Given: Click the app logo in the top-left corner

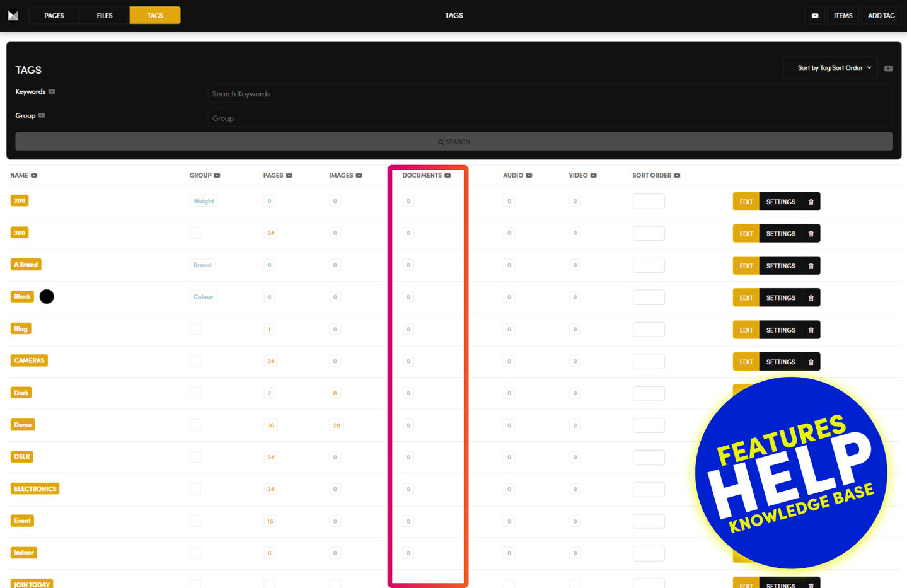Looking at the screenshot, I should (13, 15).
